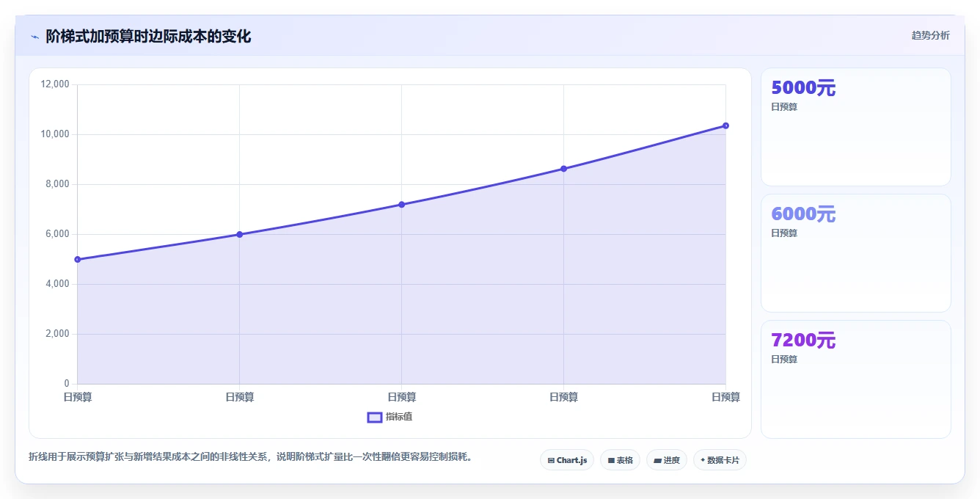Open the 趋势分析 label in the header

(930, 36)
